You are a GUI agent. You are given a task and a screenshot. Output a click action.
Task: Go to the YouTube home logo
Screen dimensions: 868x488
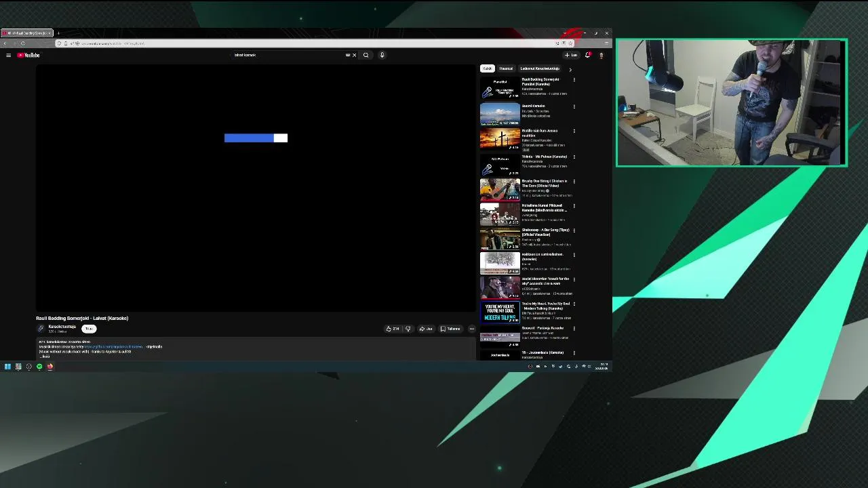point(28,55)
